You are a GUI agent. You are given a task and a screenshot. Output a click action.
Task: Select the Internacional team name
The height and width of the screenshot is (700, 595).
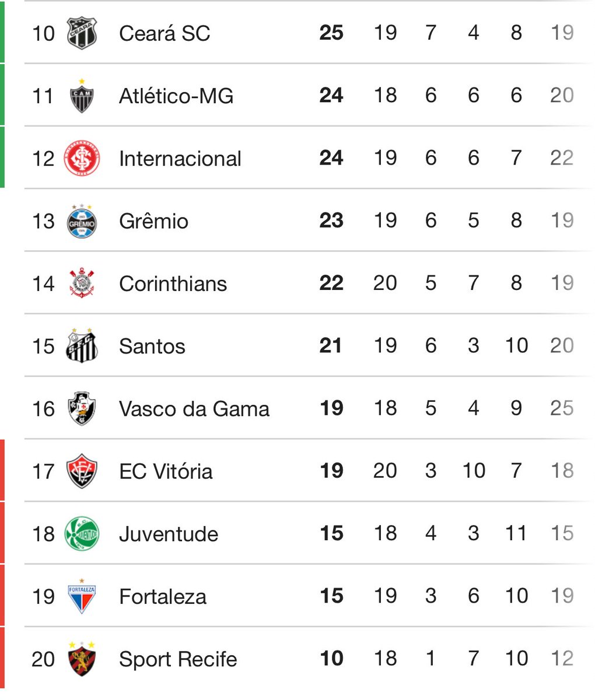[x=180, y=159]
